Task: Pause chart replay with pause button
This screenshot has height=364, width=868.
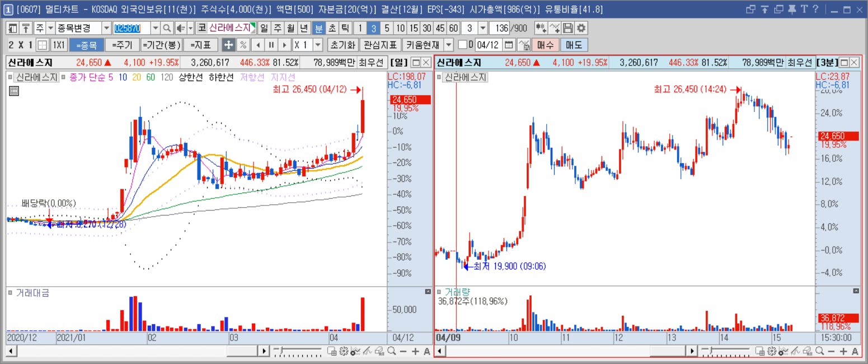Action: (x=271, y=45)
